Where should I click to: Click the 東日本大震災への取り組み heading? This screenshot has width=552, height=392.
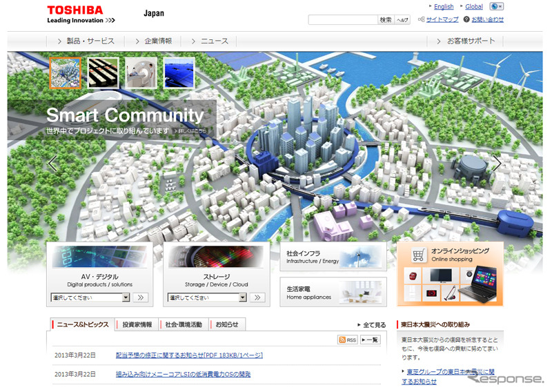435,325
